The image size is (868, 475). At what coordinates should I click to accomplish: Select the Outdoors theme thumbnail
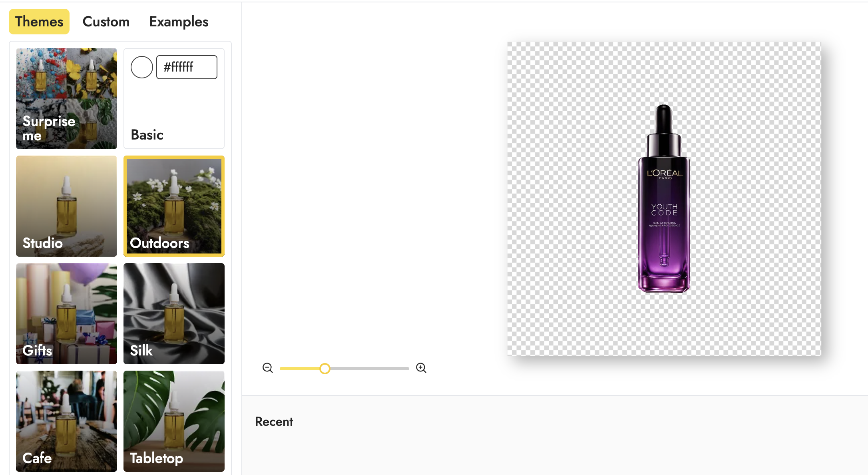[x=174, y=206]
